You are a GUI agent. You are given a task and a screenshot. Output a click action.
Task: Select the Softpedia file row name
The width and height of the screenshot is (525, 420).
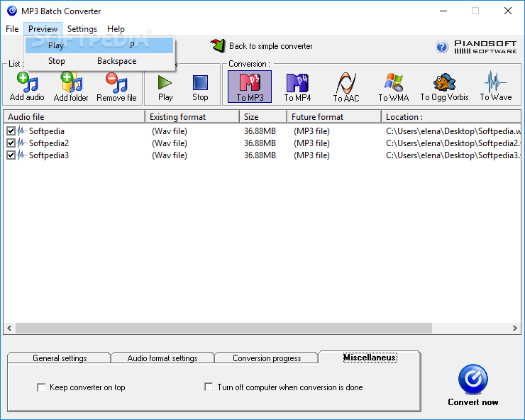pos(47,131)
